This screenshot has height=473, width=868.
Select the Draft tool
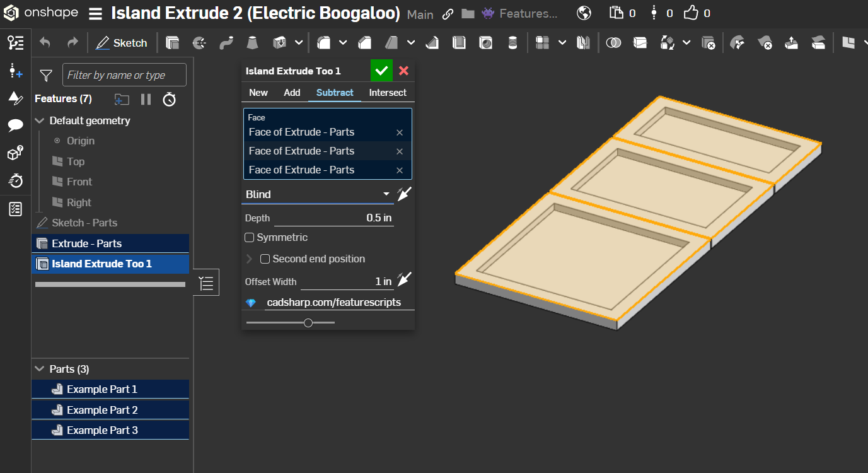tap(392, 43)
